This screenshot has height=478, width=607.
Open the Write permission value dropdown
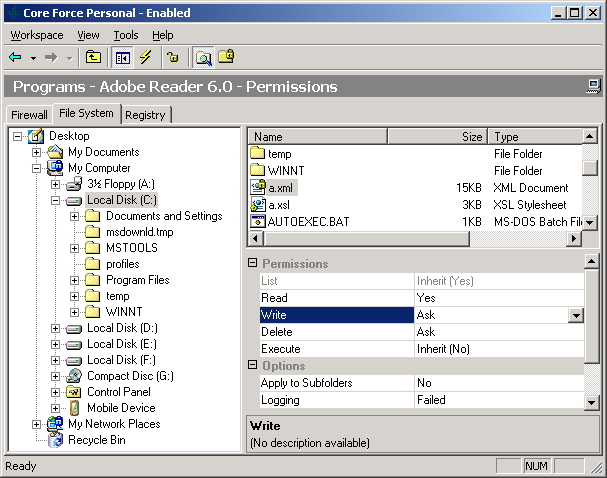point(576,315)
